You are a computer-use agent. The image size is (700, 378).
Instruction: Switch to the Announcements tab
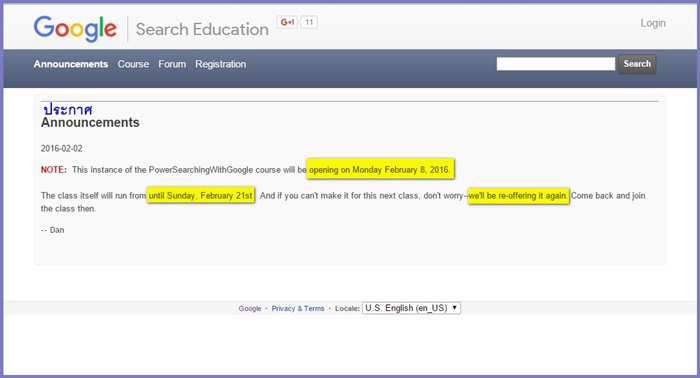pyautogui.click(x=71, y=64)
